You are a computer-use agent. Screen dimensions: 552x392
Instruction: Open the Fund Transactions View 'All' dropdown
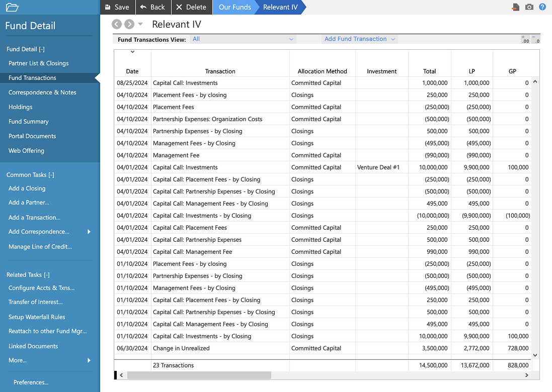tap(243, 39)
